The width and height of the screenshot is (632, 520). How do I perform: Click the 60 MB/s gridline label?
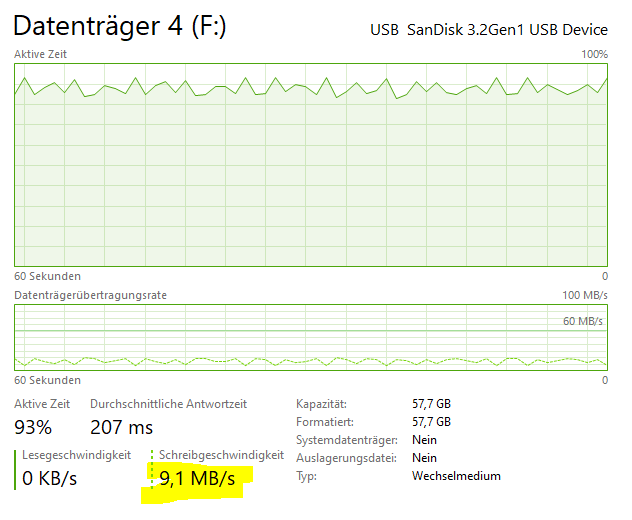582,321
